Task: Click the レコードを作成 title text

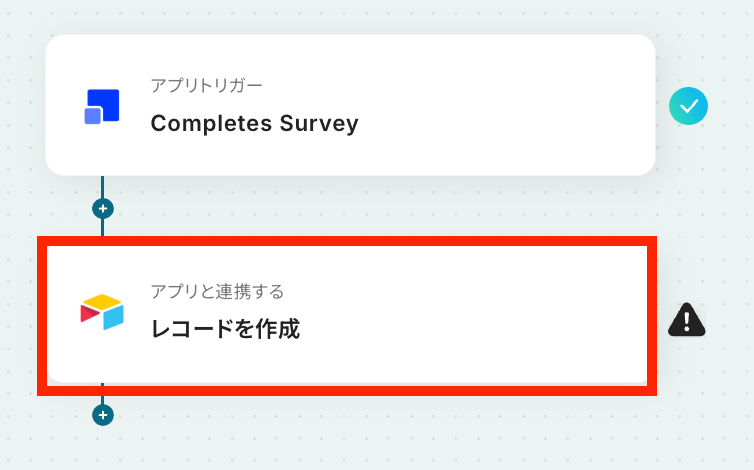Action: 225,328
